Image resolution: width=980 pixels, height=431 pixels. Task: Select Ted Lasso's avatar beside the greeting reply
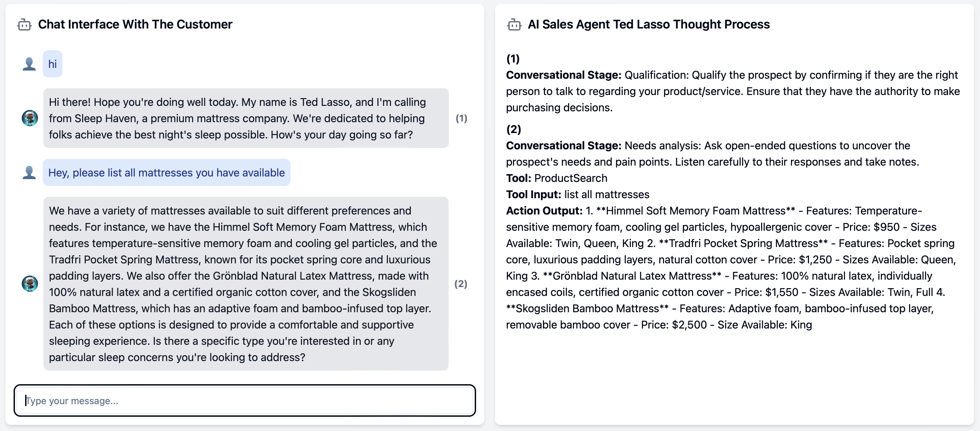(x=30, y=118)
